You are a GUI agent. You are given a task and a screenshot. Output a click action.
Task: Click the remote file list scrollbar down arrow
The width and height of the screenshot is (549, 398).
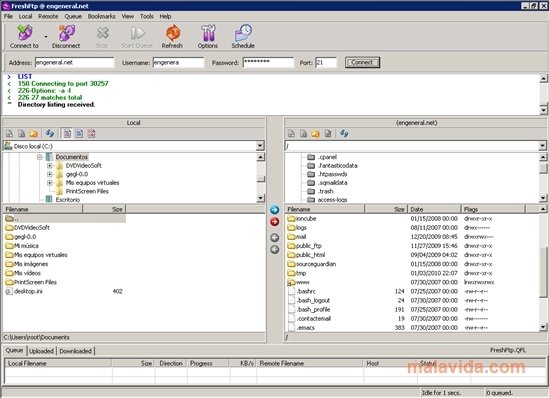tap(543, 327)
